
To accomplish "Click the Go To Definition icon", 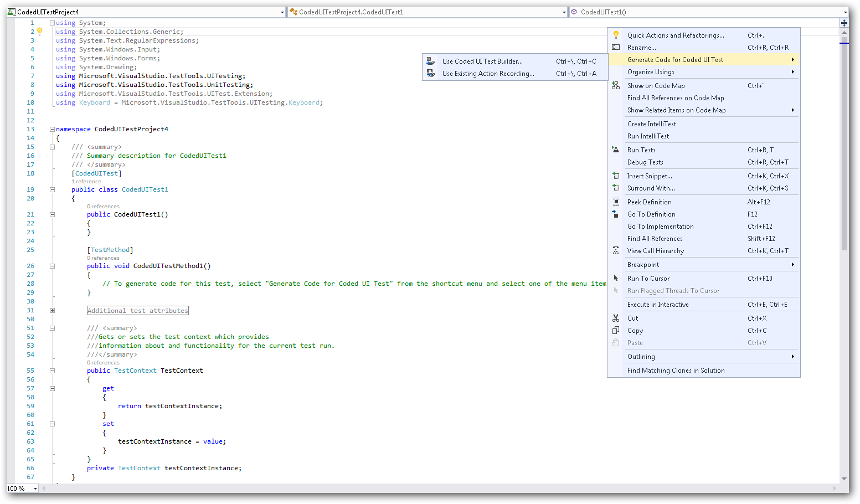I will (x=616, y=214).
